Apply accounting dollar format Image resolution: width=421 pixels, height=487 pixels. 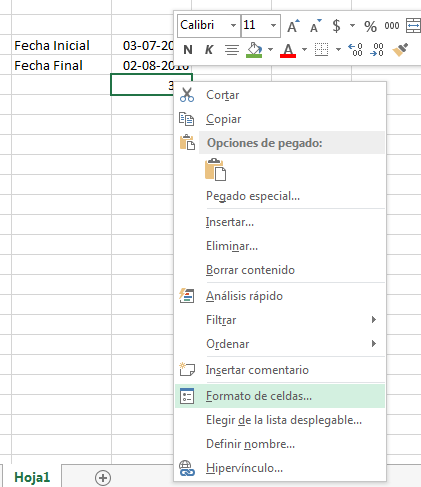click(x=336, y=26)
